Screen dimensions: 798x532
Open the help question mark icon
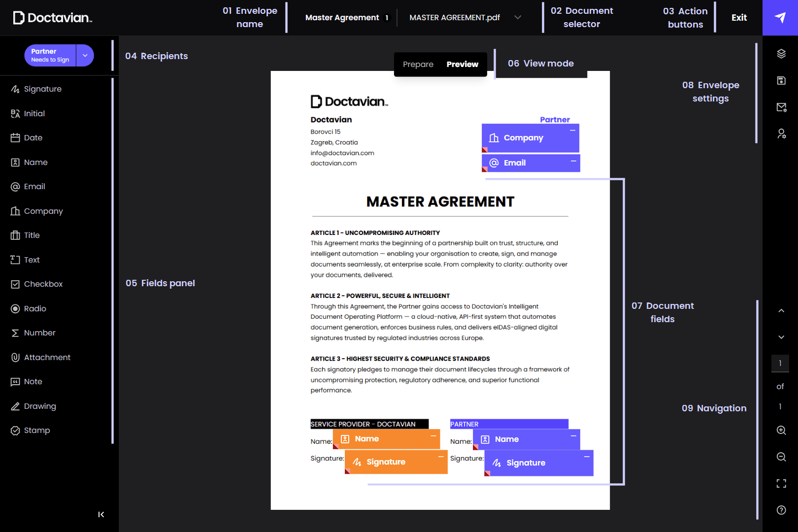781,510
